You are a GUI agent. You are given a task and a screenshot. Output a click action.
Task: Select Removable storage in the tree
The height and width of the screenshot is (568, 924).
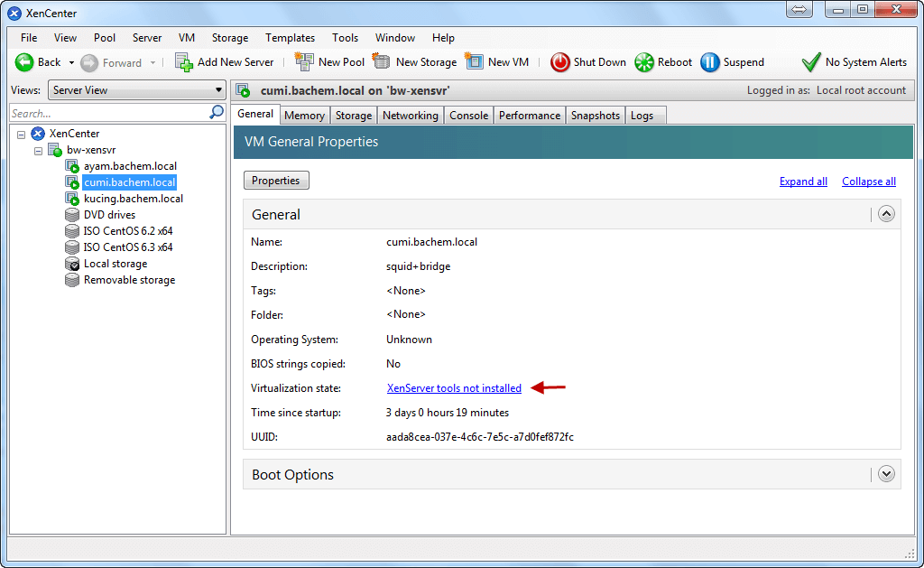point(129,280)
